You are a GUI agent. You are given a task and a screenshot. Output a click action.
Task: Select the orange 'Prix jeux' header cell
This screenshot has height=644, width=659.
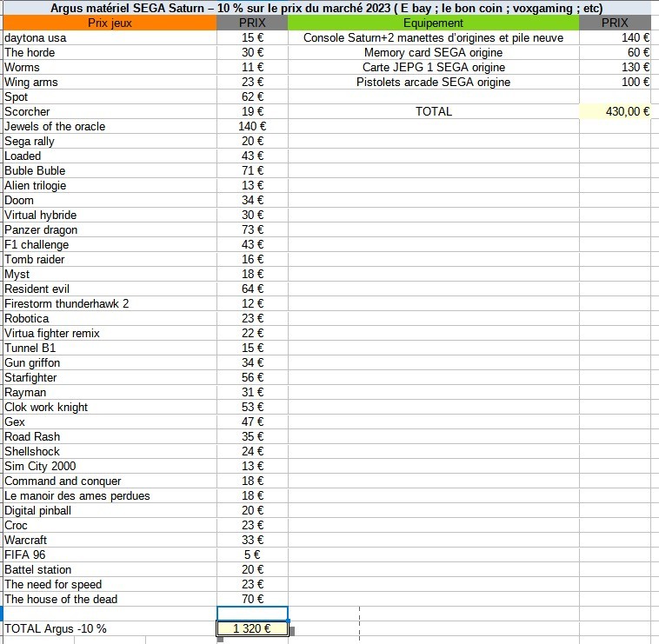pos(110,23)
